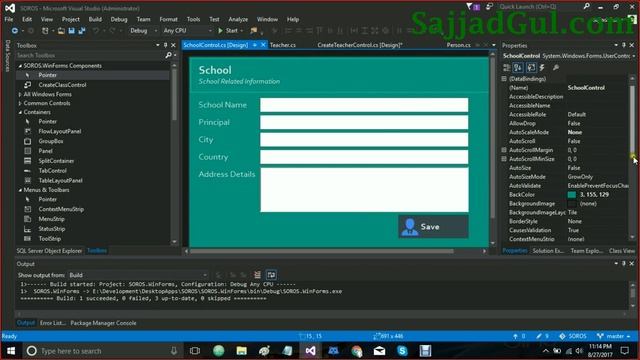The height and width of the screenshot is (360, 640).
Task: Select the TableLayoutPanel toolbox item
Action: click(x=60, y=180)
